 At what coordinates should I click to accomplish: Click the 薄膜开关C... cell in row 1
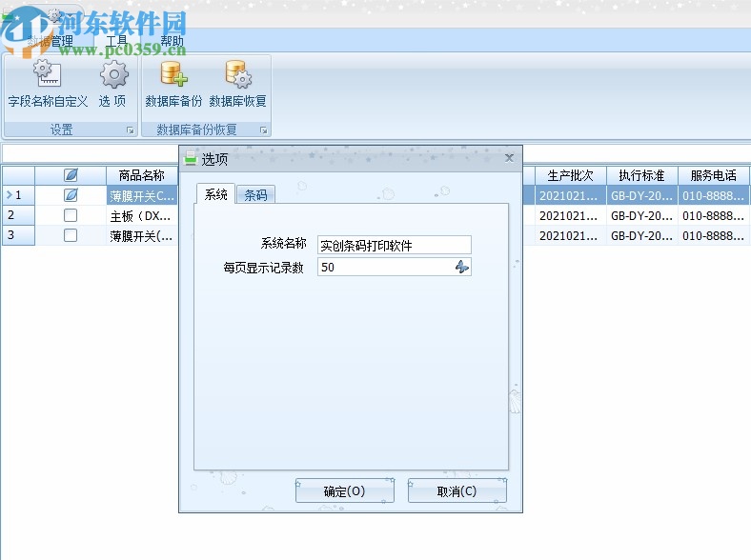click(x=142, y=195)
